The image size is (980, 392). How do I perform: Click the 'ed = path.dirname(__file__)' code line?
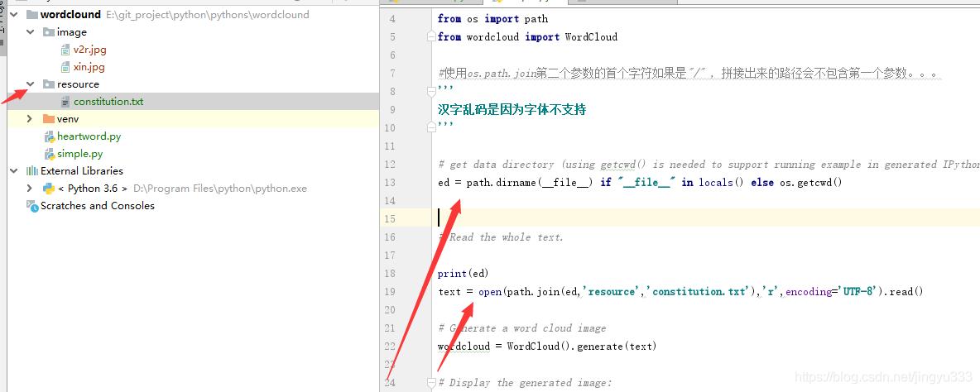pyautogui.click(x=641, y=183)
